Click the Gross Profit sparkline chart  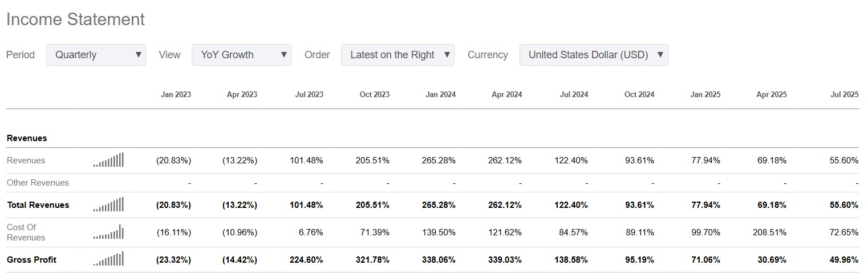[108, 260]
